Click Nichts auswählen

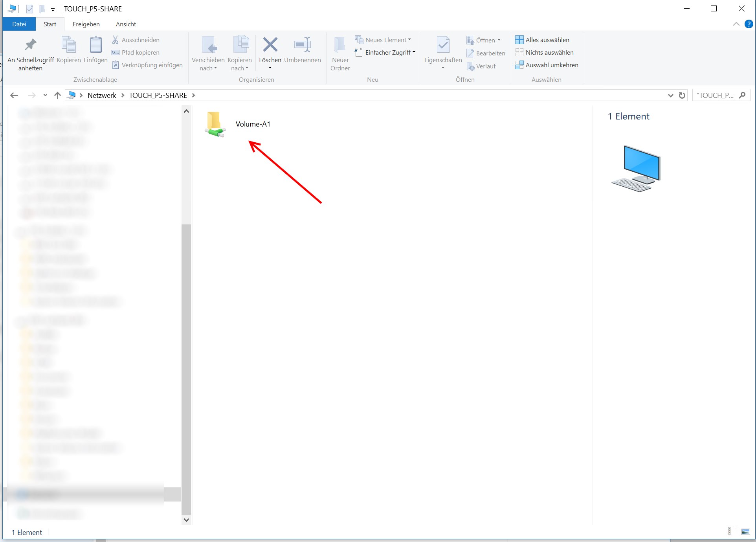pos(544,52)
